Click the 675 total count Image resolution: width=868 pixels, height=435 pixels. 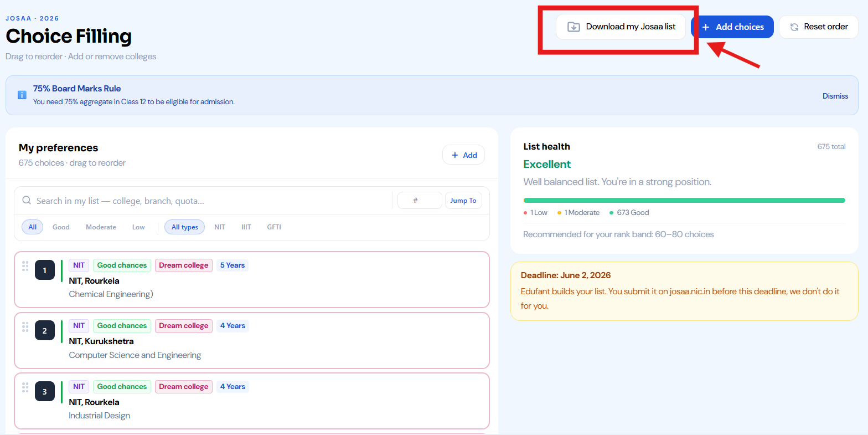[831, 147]
